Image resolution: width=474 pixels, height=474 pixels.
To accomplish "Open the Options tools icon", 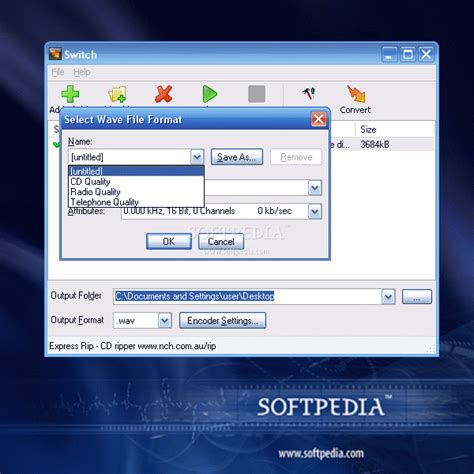I will coord(309,93).
